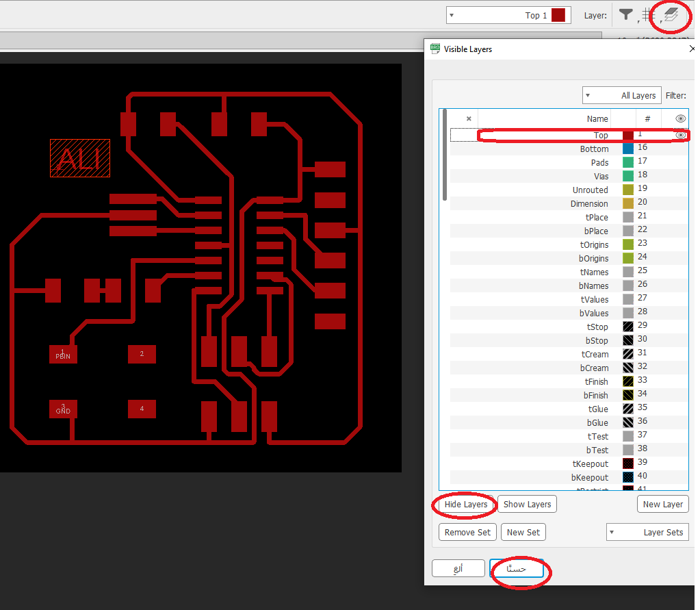Click the # column header
Viewport: 700px width, 610px height.
tap(647, 119)
